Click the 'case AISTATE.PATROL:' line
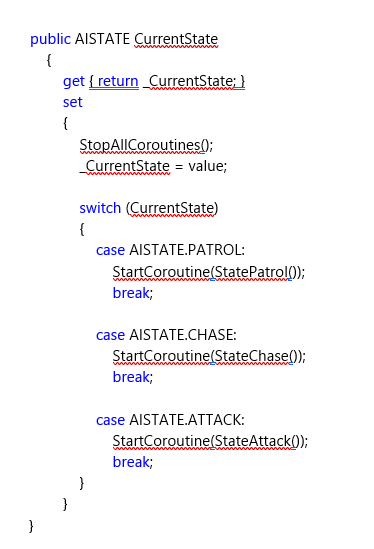Viewport: 374px width, 549px height. [170, 250]
